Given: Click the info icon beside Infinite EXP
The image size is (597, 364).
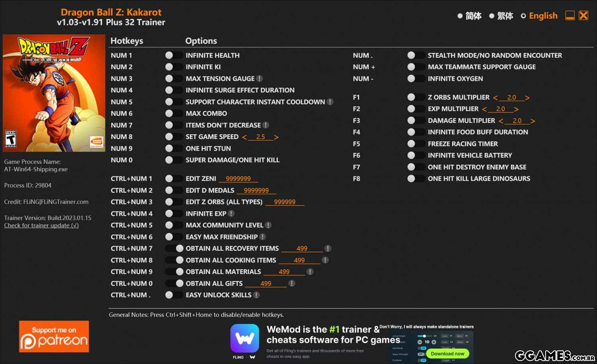Looking at the screenshot, I should point(231,214).
